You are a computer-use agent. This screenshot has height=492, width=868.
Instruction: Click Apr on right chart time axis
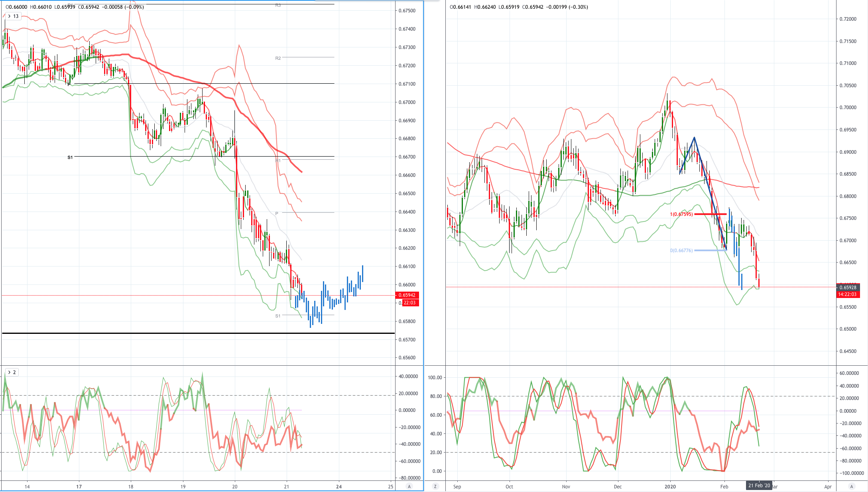pyautogui.click(x=828, y=486)
